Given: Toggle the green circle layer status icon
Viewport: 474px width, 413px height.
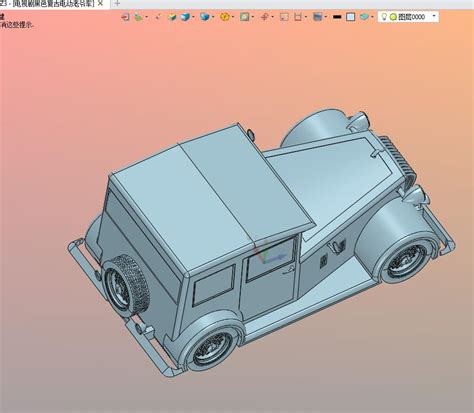Looking at the screenshot, I should click(x=393, y=17).
